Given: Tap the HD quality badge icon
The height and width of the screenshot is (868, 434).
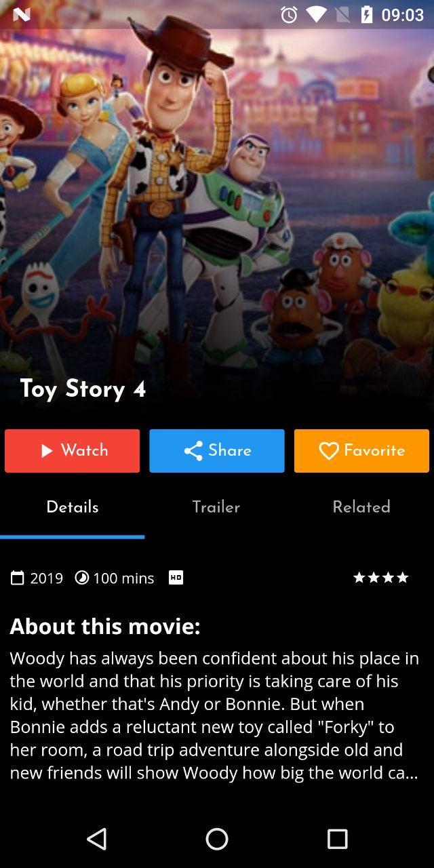Looking at the screenshot, I should click(176, 577).
